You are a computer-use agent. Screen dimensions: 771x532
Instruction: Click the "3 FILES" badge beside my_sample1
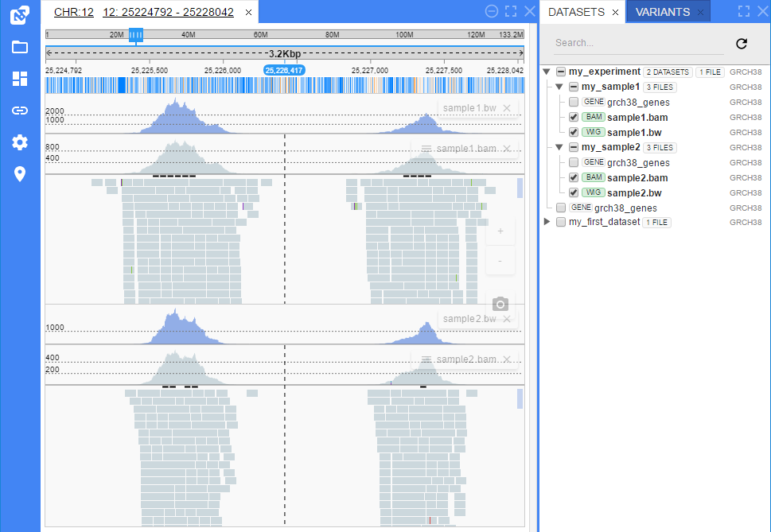[x=660, y=87]
